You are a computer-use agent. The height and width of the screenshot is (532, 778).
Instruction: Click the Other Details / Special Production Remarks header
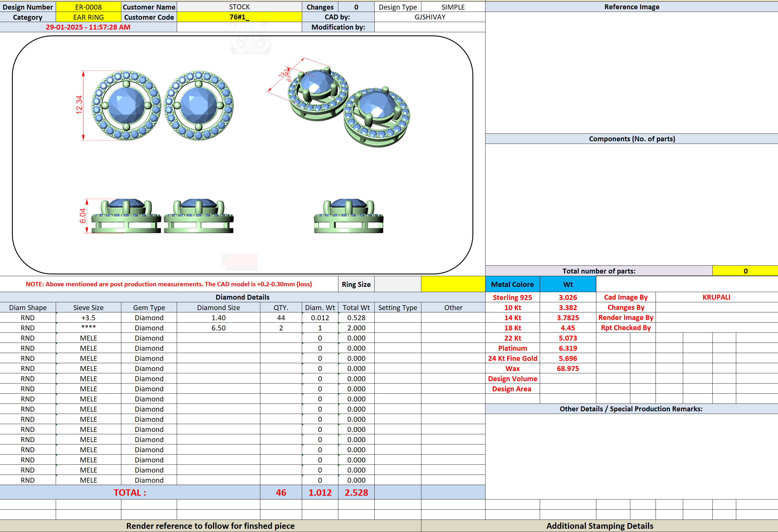click(x=632, y=409)
